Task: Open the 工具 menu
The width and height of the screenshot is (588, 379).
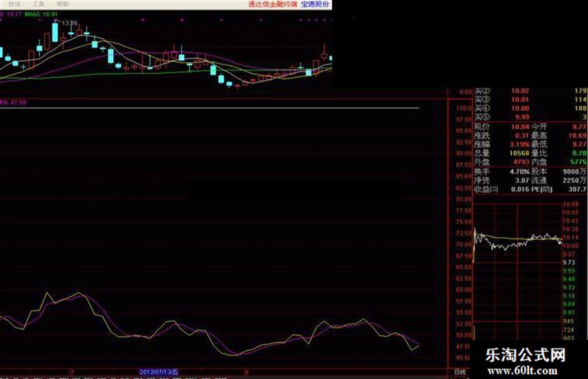Action: [39, 4]
